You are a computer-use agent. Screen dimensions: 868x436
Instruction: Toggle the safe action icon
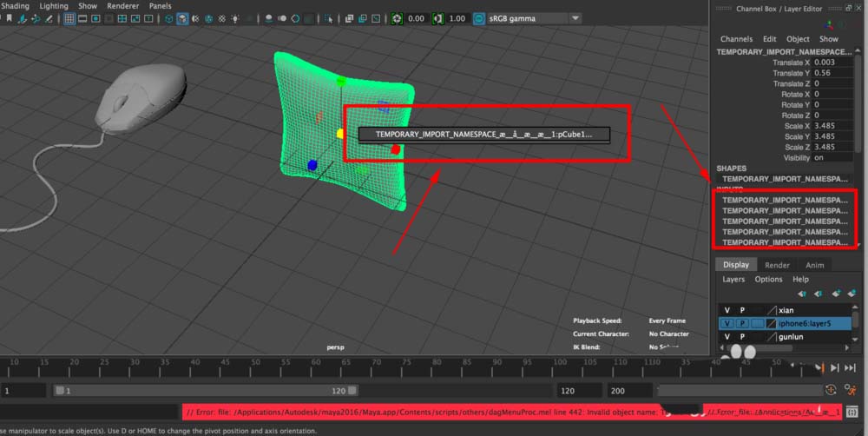(x=135, y=18)
